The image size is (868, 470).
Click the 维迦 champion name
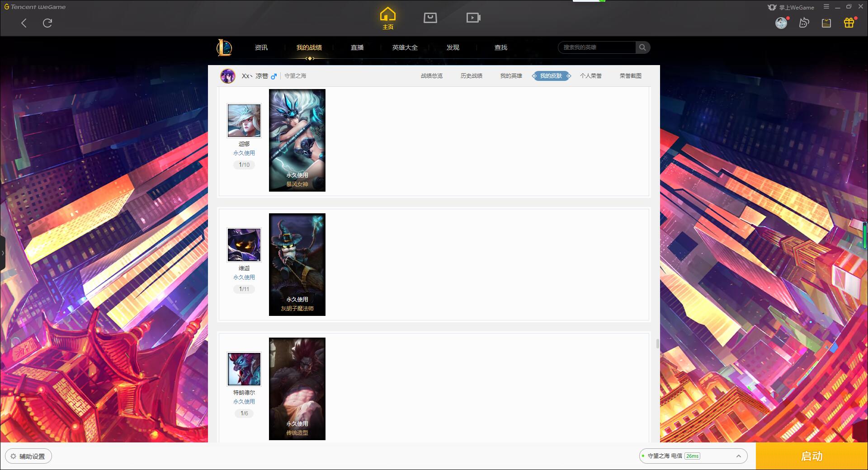tap(244, 268)
